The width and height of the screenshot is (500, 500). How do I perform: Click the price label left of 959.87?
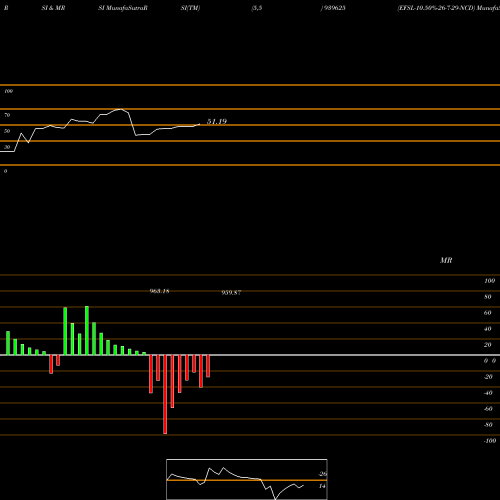[160, 291]
